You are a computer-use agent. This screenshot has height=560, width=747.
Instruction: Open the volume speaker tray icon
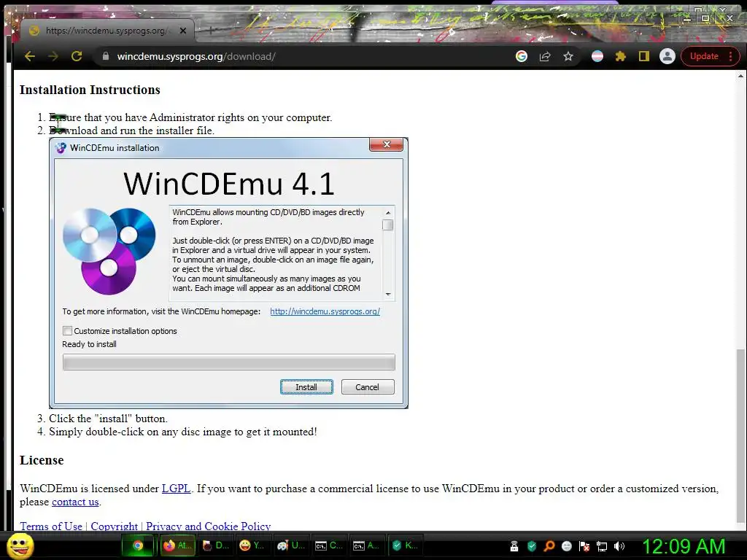tap(619, 546)
